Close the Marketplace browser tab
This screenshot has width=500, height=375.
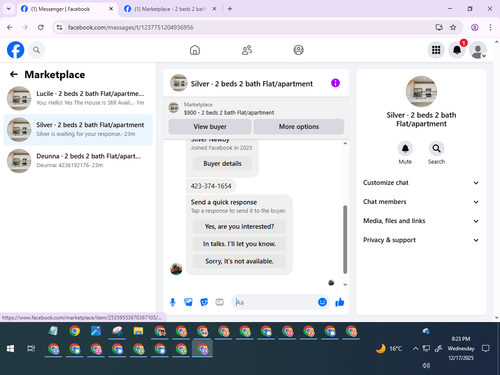214,9
